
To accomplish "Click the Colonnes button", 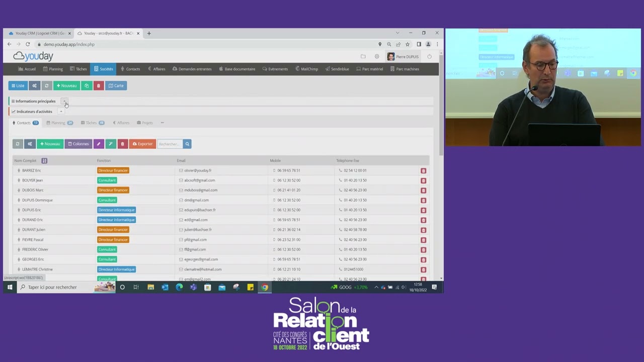I will 78,144.
